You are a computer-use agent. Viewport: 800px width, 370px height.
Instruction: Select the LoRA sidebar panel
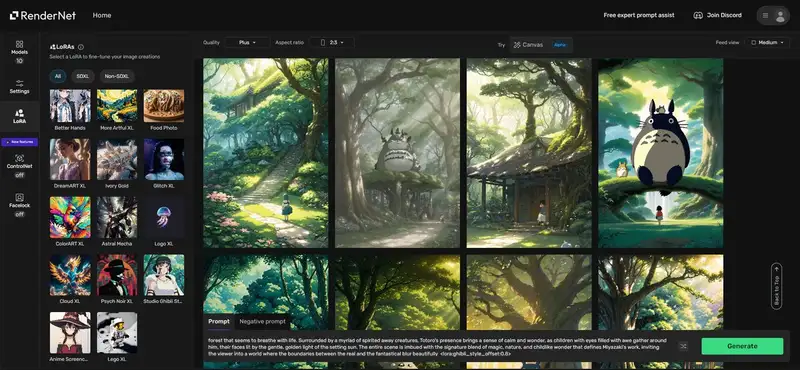[x=19, y=116]
